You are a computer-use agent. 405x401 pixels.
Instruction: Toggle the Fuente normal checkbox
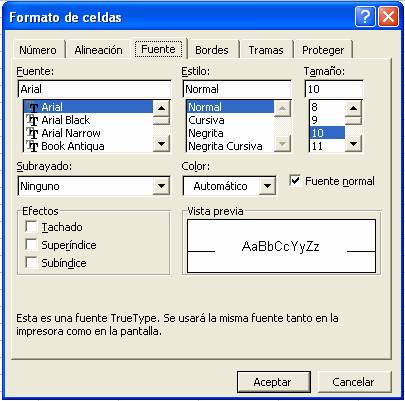click(x=295, y=180)
